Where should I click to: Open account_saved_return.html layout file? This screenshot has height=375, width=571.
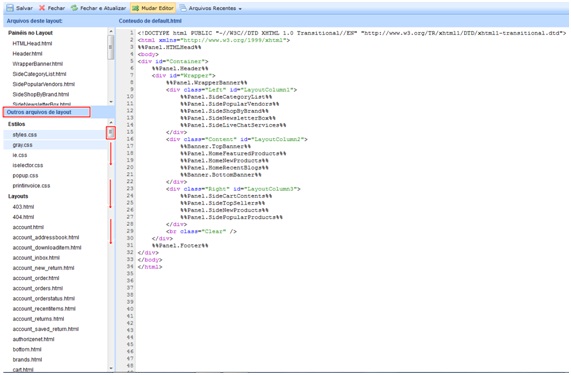tap(46, 329)
